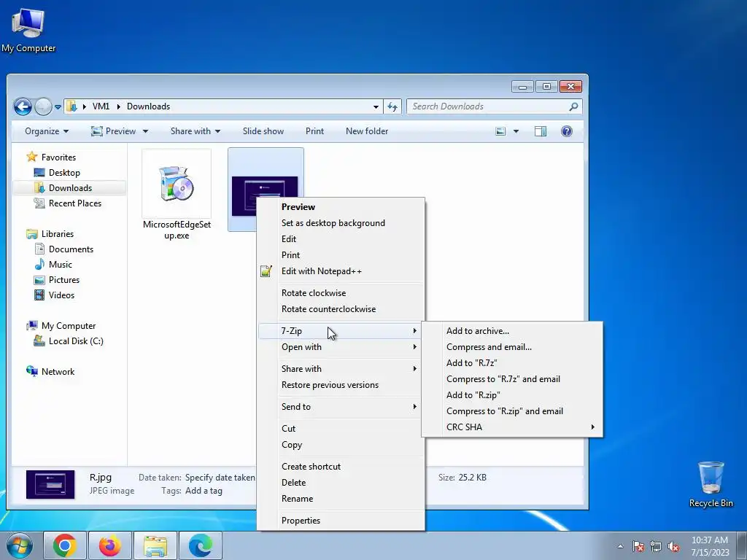Launch Firefox from the taskbar
Viewport: 747px width, 560px height.
pos(110,545)
